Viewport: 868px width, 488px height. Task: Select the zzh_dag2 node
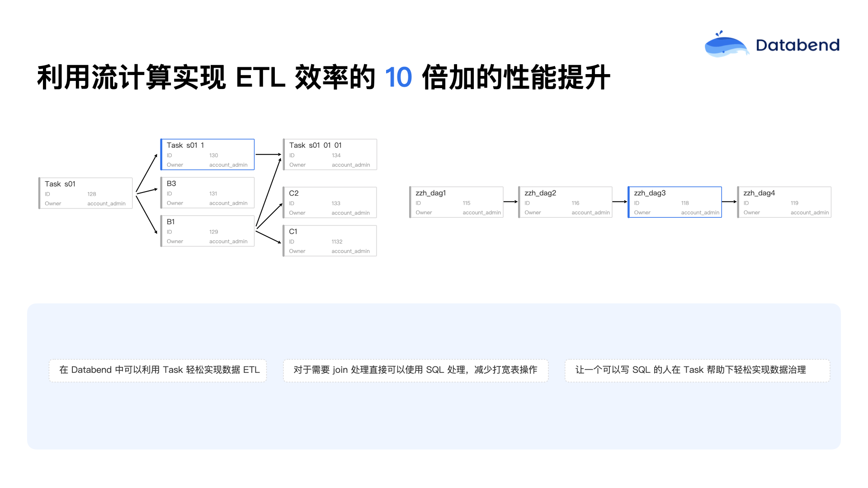(x=566, y=202)
